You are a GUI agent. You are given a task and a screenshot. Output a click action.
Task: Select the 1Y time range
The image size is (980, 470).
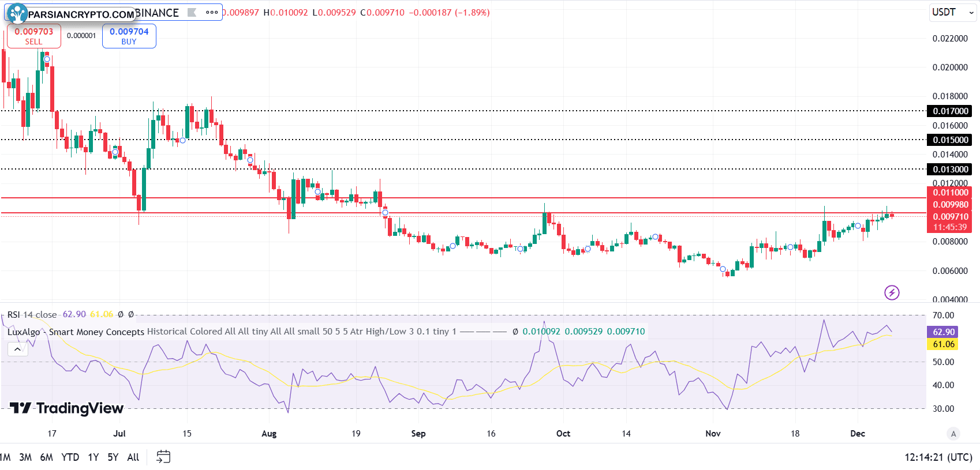[93, 457]
